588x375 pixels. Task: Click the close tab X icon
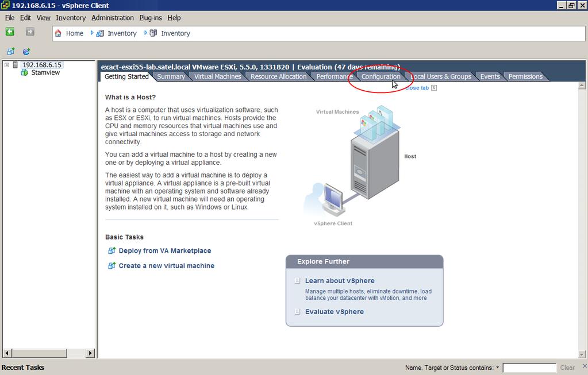pyautogui.click(x=434, y=88)
